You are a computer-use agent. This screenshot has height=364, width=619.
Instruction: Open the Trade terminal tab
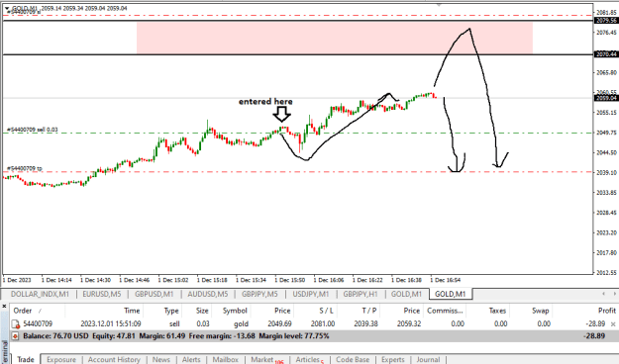[x=26, y=359]
